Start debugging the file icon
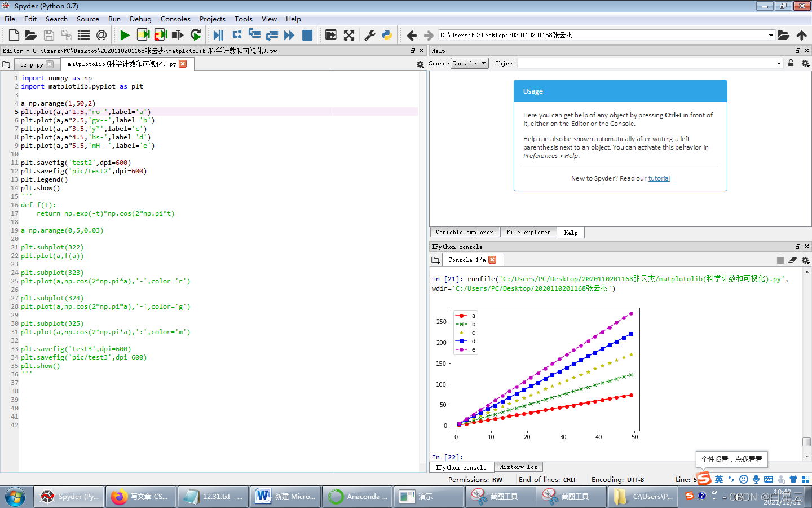The image size is (812, 508). pyautogui.click(x=218, y=35)
